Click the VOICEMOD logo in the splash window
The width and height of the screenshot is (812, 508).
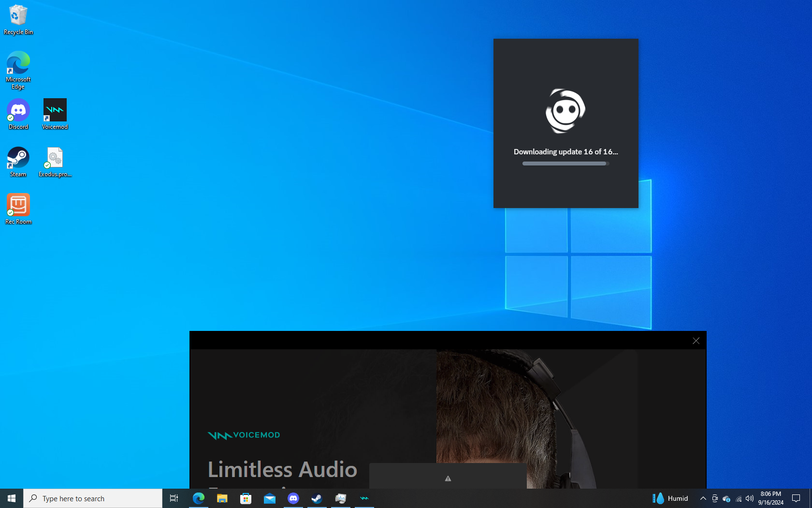coord(244,435)
